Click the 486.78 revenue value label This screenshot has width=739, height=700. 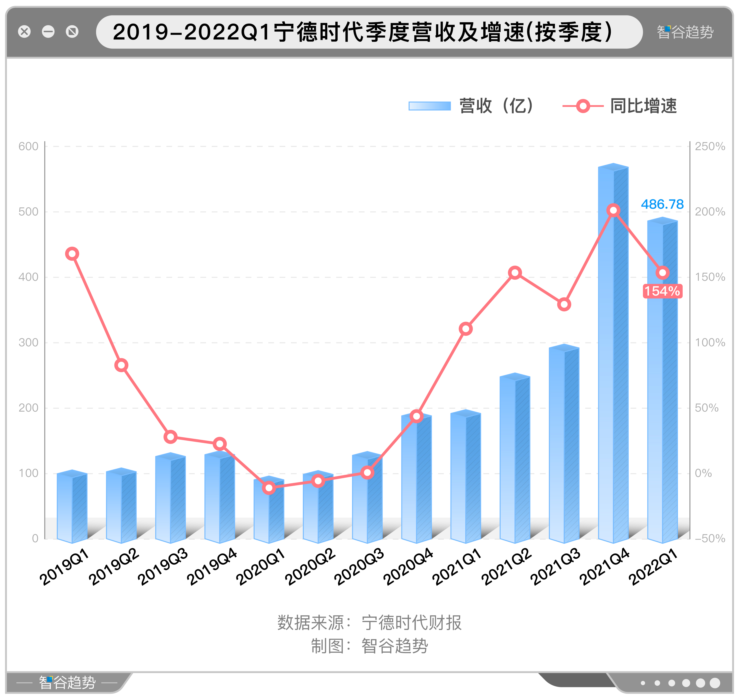click(662, 204)
